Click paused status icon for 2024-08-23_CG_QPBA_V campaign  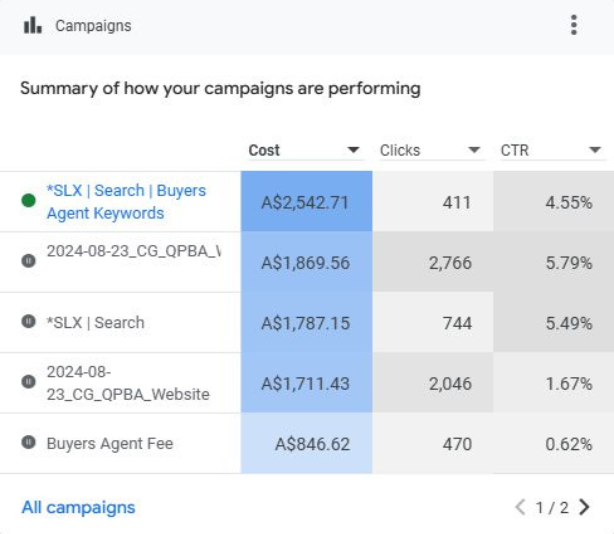tap(28, 260)
